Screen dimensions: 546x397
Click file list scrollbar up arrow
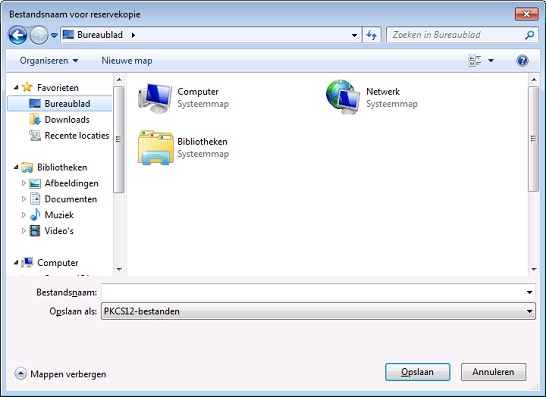pos(533,80)
